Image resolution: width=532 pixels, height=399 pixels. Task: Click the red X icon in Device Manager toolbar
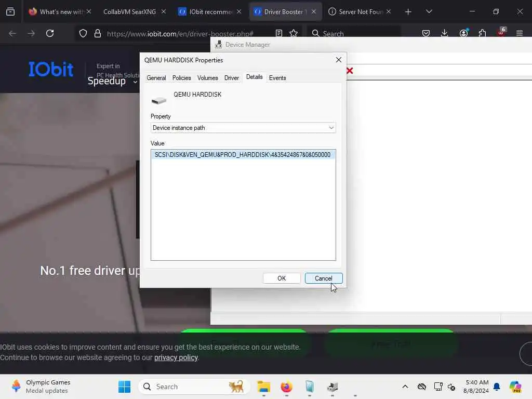click(350, 71)
